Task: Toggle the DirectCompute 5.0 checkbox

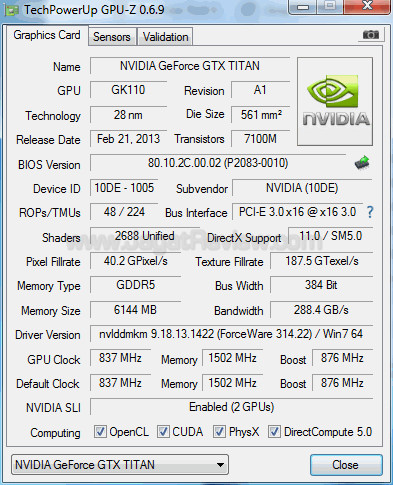Action: pos(274,432)
